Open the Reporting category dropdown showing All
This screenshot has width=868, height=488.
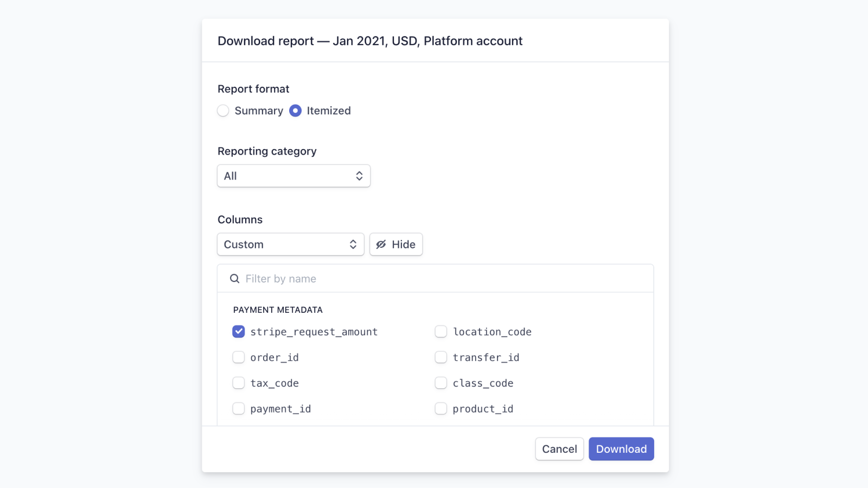coord(293,176)
